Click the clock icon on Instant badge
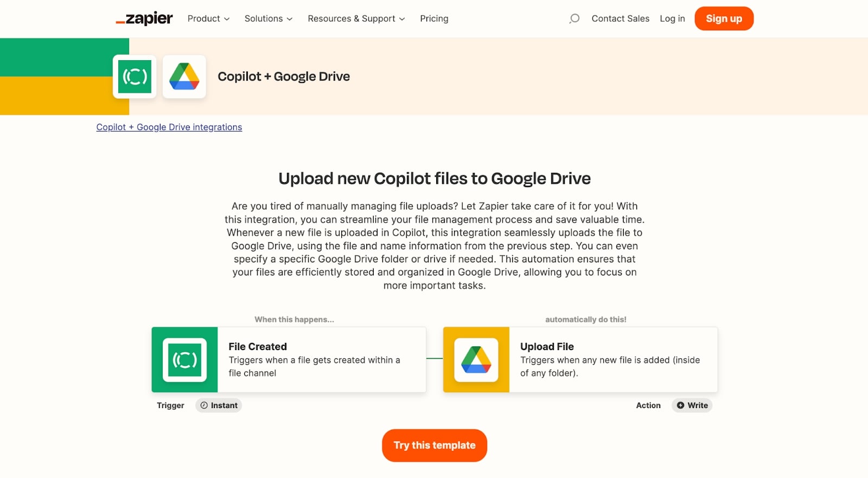The image size is (868, 478). 204,405
